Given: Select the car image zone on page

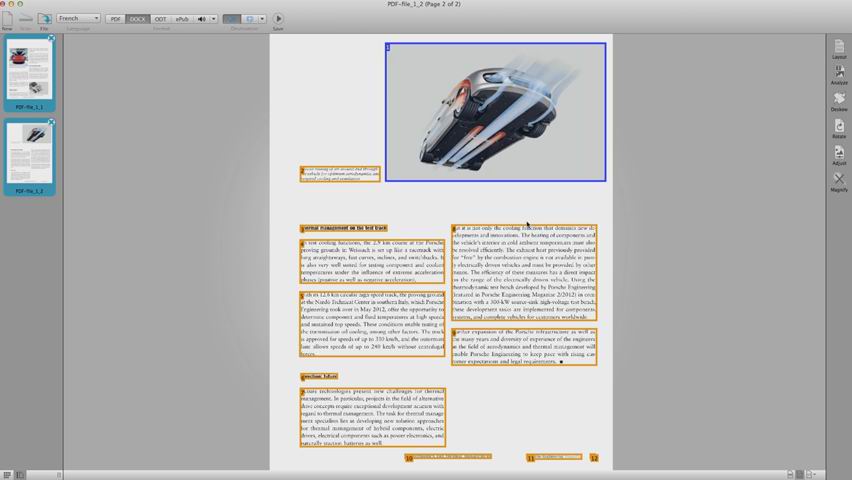Looking at the screenshot, I should click(x=495, y=112).
